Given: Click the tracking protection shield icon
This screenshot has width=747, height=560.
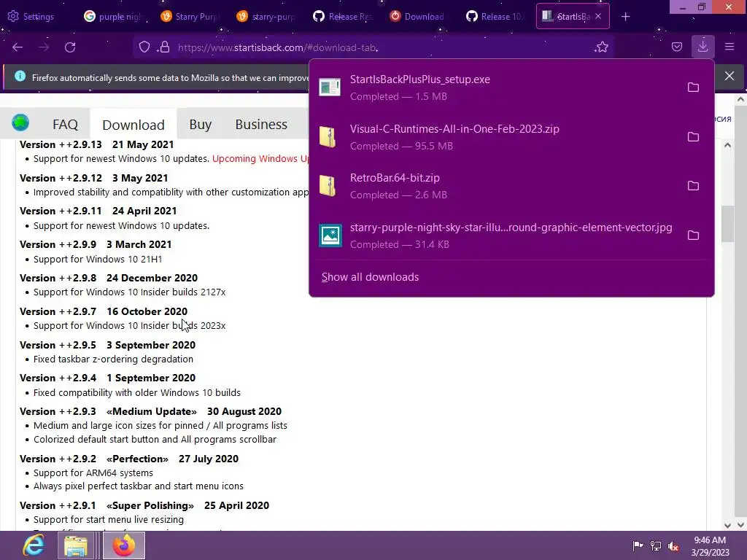Looking at the screenshot, I should click(x=144, y=47).
